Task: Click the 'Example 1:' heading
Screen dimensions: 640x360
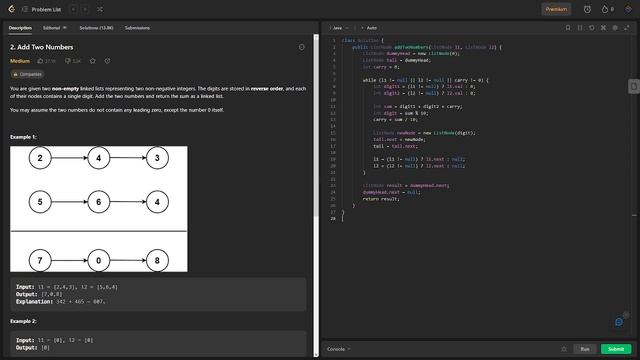Action: click(23, 137)
